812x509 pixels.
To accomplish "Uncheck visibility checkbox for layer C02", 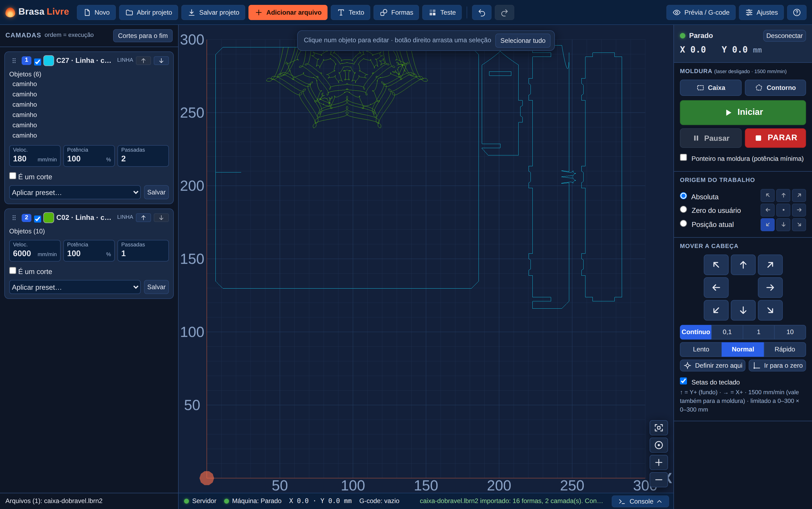I will [37, 219].
